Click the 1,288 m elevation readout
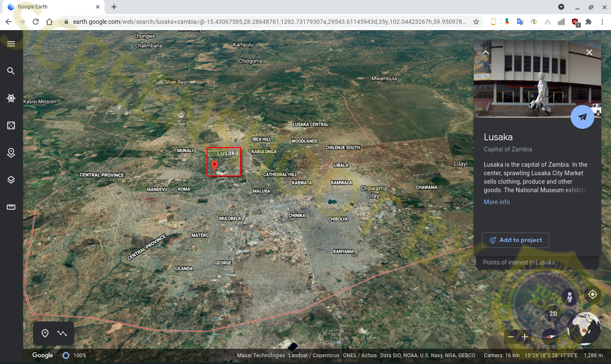This screenshot has width=611, height=364. click(x=593, y=355)
